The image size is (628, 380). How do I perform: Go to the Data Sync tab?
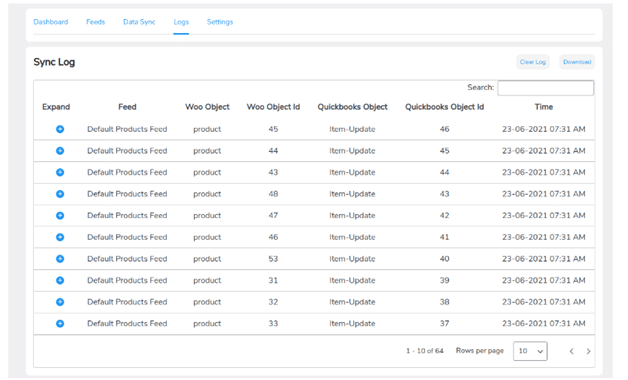(x=139, y=22)
